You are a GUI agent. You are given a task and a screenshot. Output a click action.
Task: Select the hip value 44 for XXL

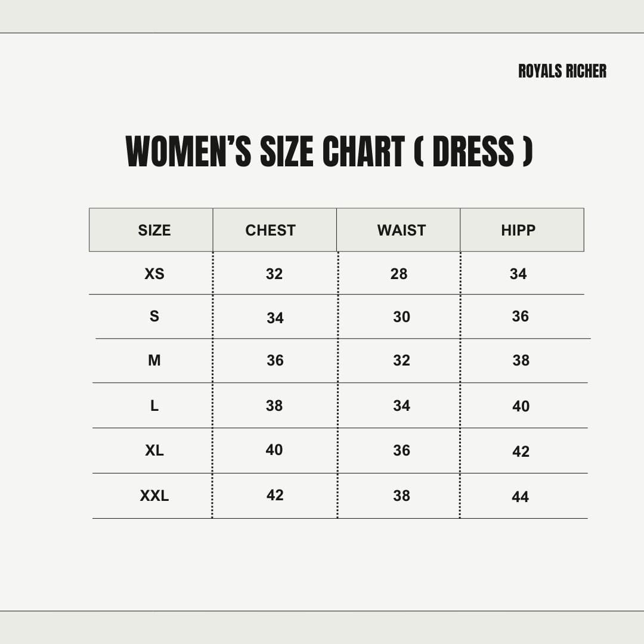(x=520, y=497)
